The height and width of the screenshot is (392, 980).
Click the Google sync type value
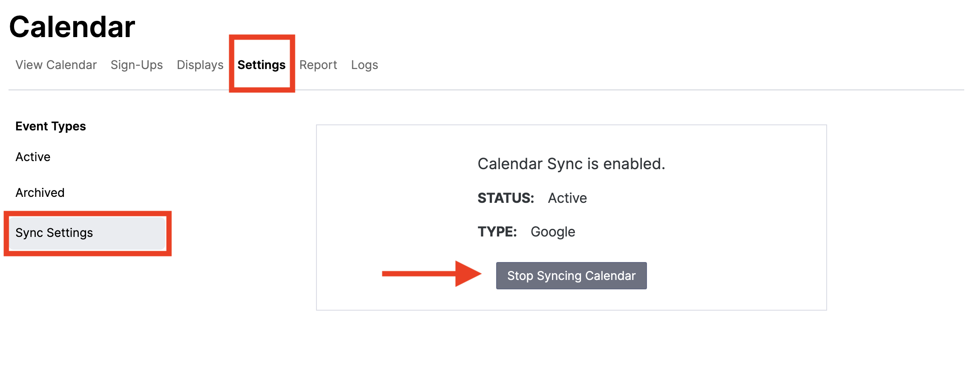(x=552, y=231)
